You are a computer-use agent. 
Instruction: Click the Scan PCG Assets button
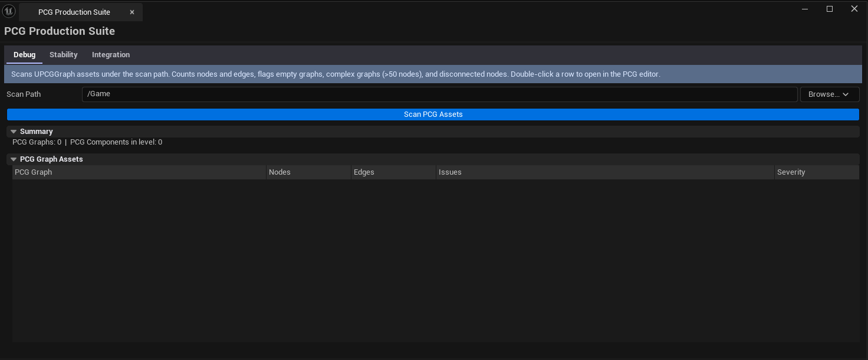tap(433, 114)
